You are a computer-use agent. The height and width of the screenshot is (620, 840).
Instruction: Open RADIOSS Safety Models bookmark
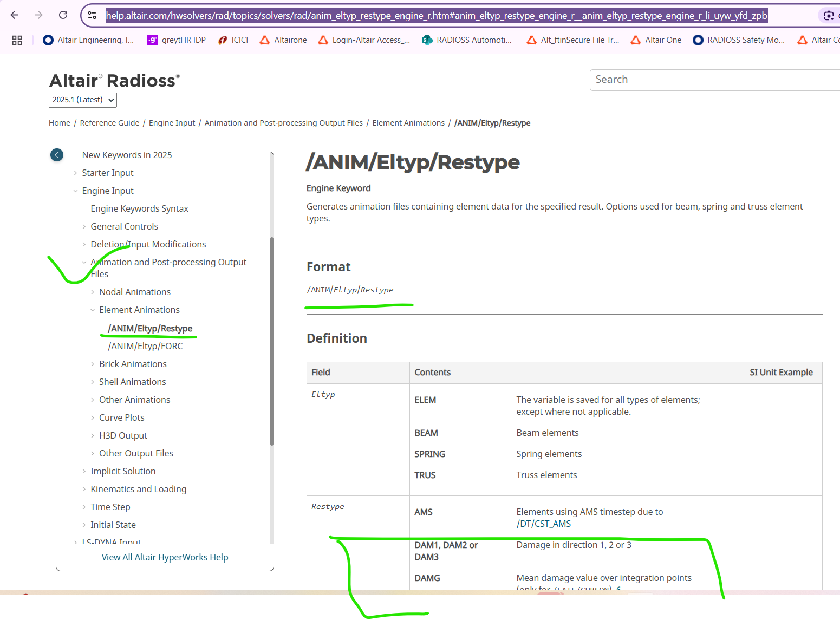pos(739,40)
